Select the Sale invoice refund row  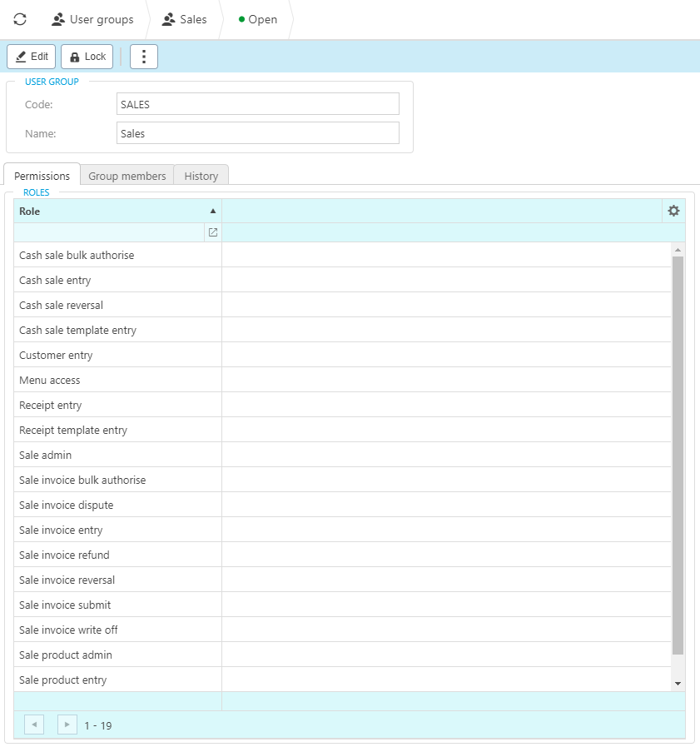tap(342, 555)
